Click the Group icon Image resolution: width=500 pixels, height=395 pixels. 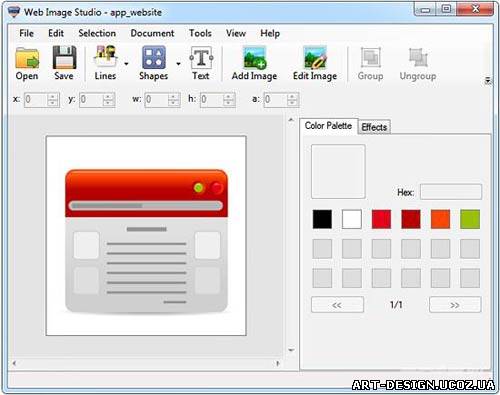click(370, 57)
